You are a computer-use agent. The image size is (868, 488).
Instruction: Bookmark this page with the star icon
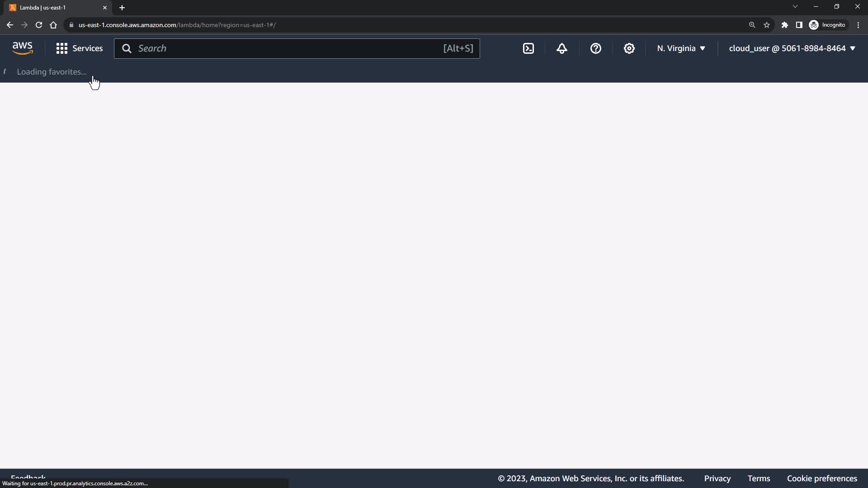click(767, 25)
